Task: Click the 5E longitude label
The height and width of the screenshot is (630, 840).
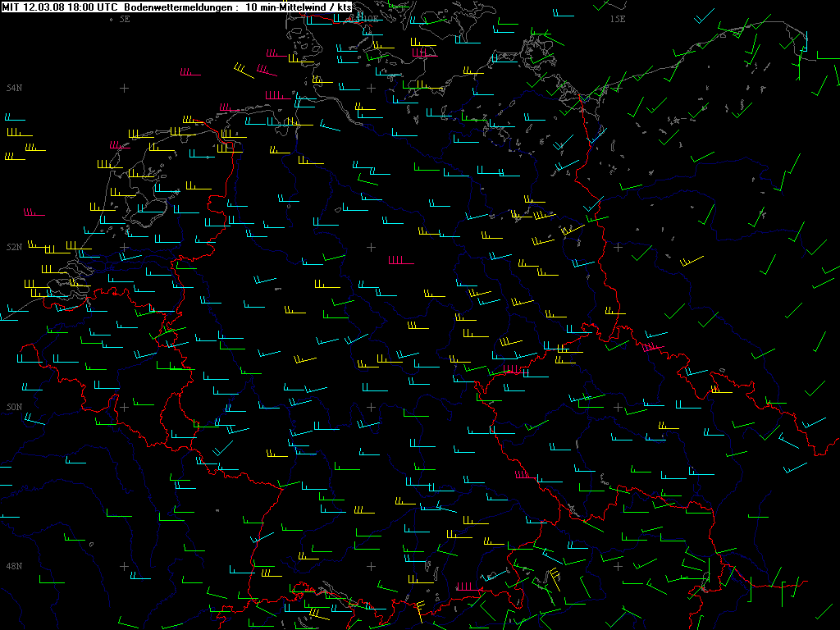Action: [125, 18]
